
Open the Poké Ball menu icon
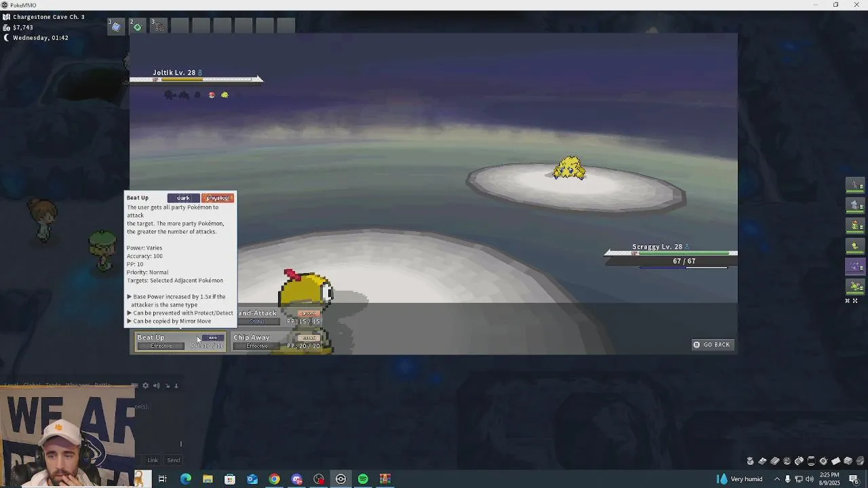(x=787, y=461)
